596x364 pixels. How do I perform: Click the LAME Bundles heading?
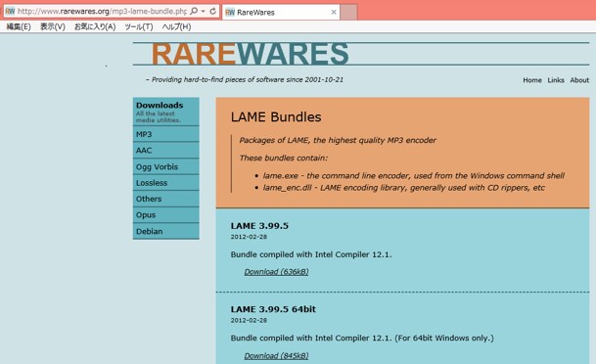[x=276, y=117]
